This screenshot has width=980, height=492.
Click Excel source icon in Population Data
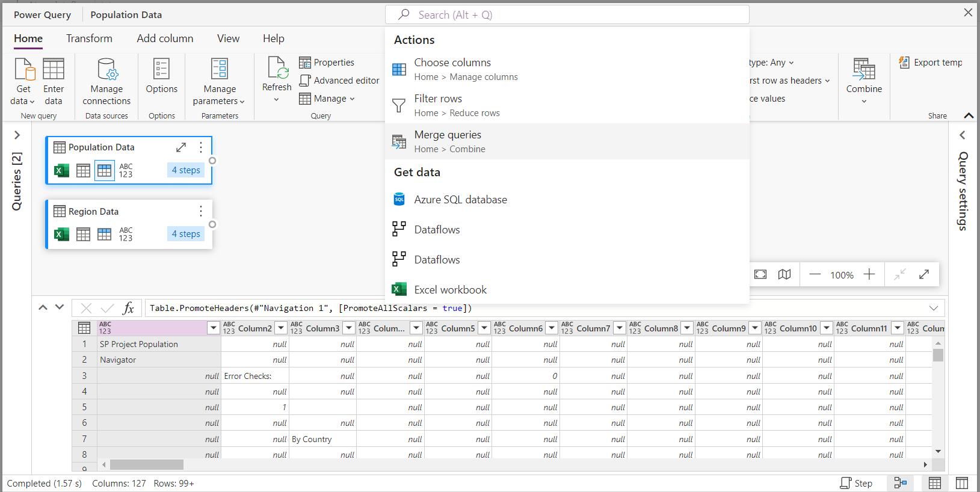tap(61, 171)
